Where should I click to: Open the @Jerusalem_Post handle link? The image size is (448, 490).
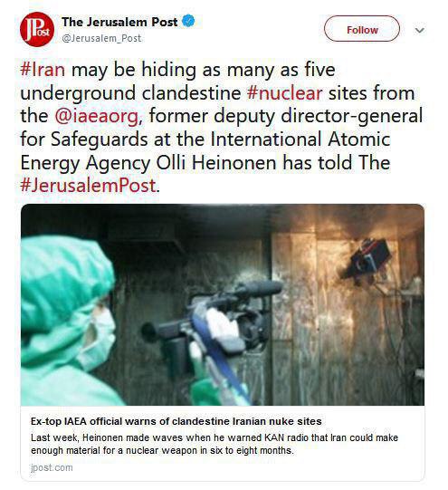tap(101, 38)
